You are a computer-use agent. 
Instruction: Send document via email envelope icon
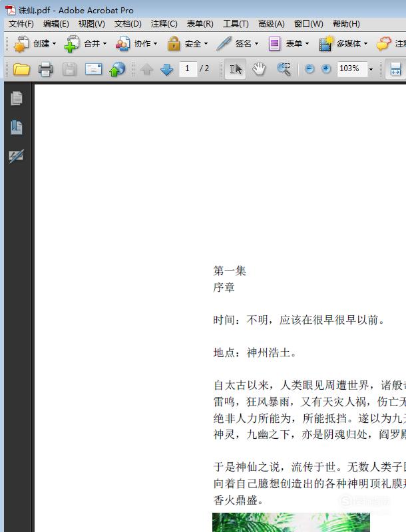point(93,69)
